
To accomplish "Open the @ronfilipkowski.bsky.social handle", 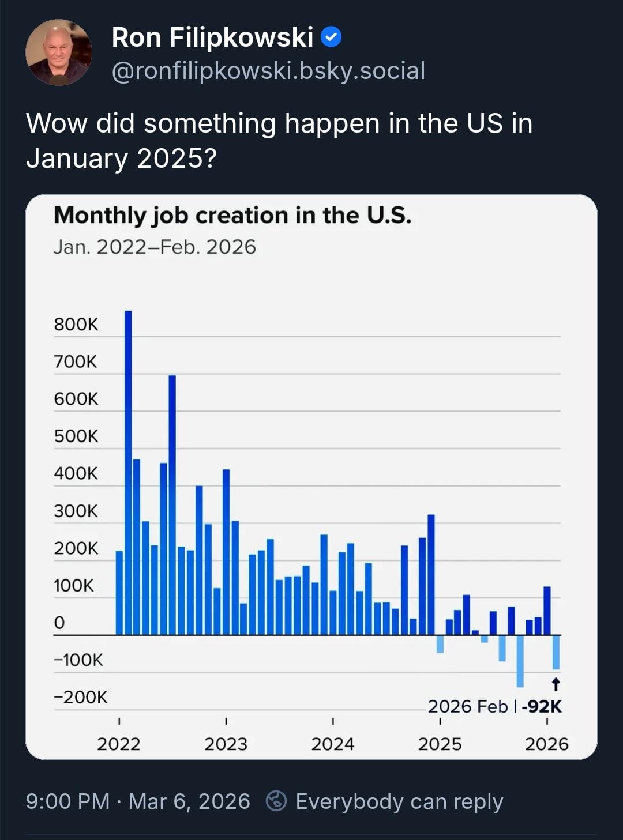I will pos(268,71).
